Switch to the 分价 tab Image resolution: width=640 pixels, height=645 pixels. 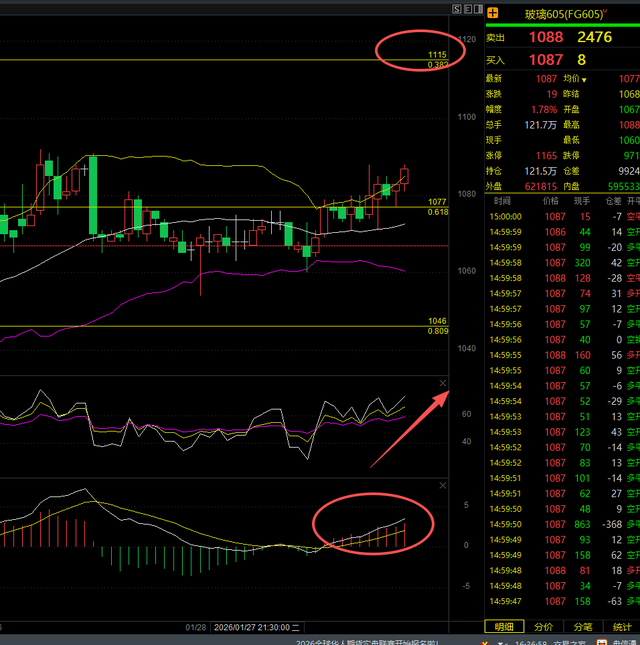click(x=543, y=627)
